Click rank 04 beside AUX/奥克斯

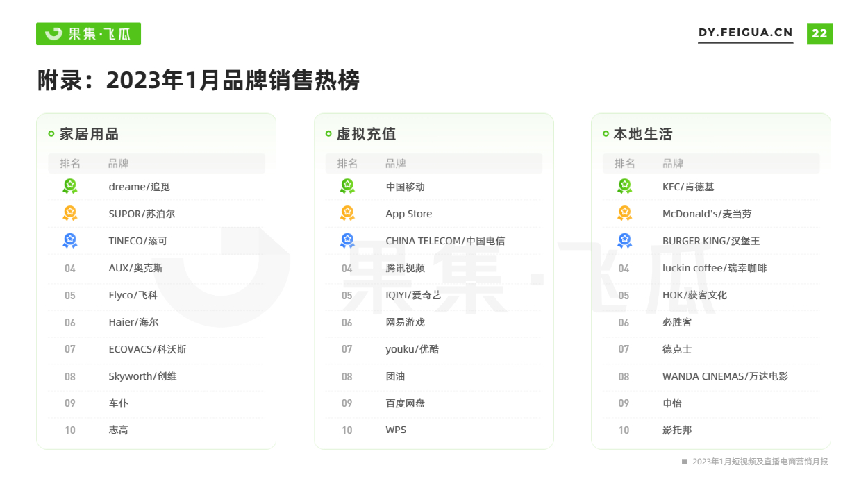point(70,269)
